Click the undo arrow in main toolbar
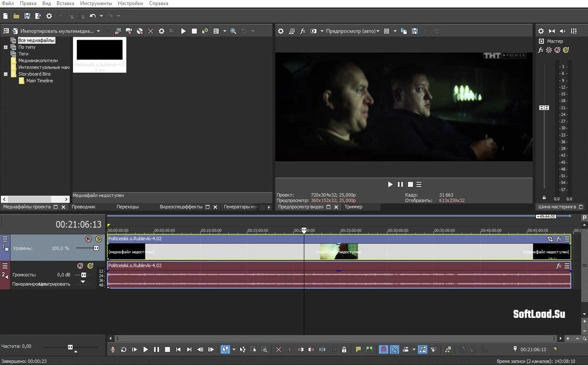Screen dimensions: 588x365 coord(93,16)
